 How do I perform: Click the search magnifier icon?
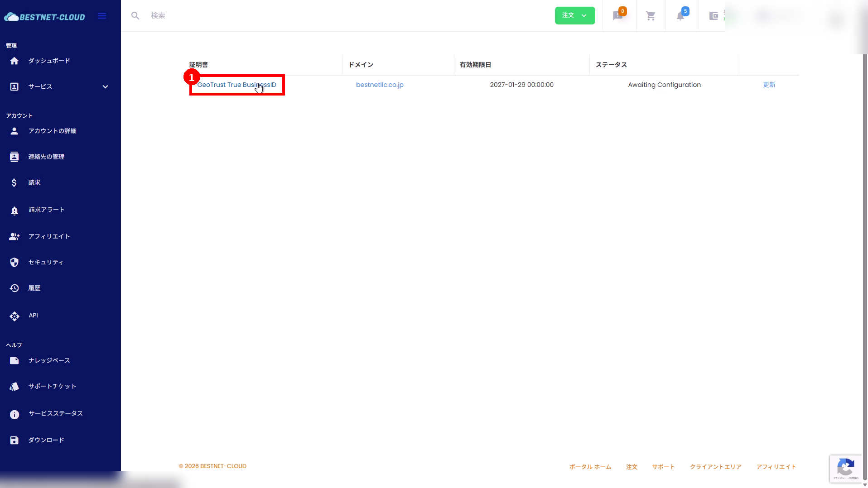[135, 16]
